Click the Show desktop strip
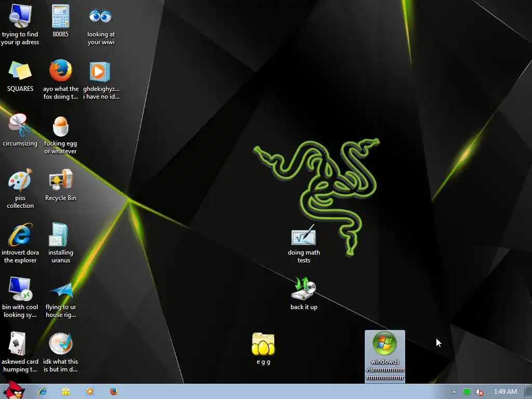The height and width of the screenshot is (399, 532). click(x=528, y=392)
